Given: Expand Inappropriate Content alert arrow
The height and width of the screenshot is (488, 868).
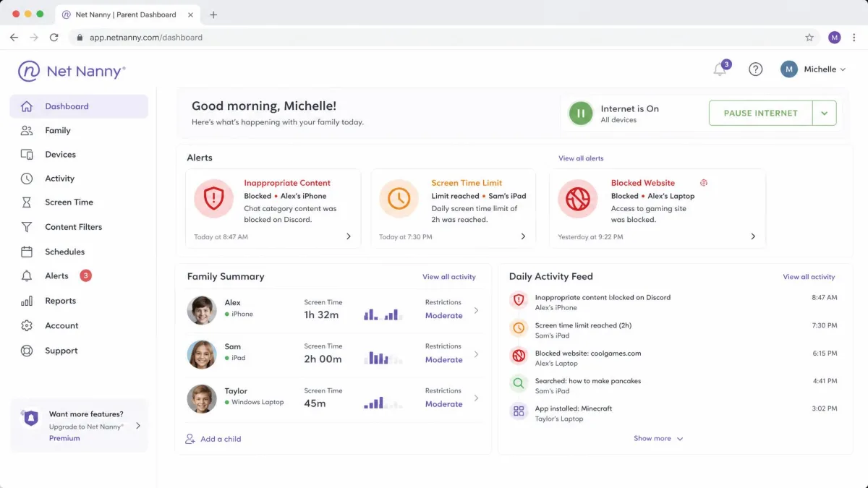Looking at the screenshot, I should pos(348,236).
